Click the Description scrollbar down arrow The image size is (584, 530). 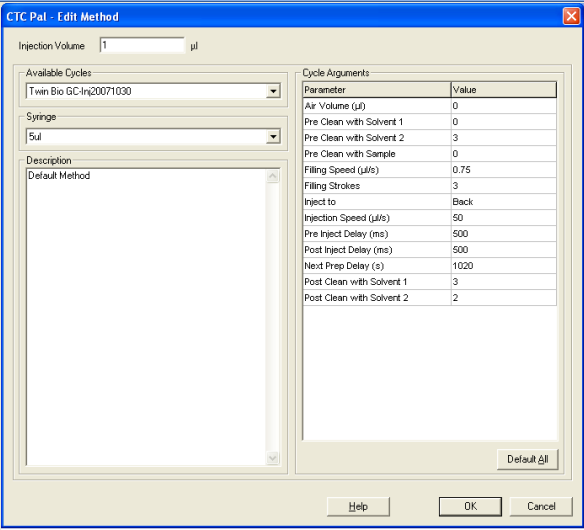273,458
